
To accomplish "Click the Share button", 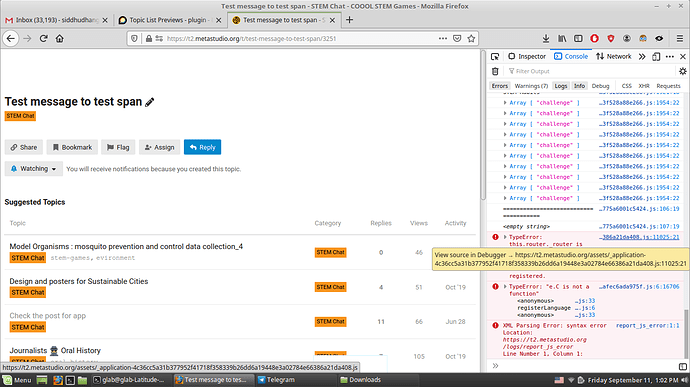I will click(x=24, y=147).
